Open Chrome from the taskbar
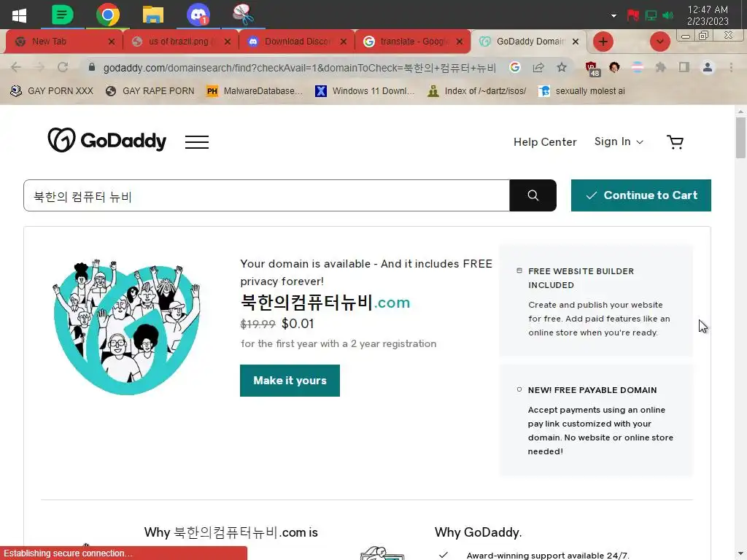This screenshot has height=560, width=747. pos(108,15)
